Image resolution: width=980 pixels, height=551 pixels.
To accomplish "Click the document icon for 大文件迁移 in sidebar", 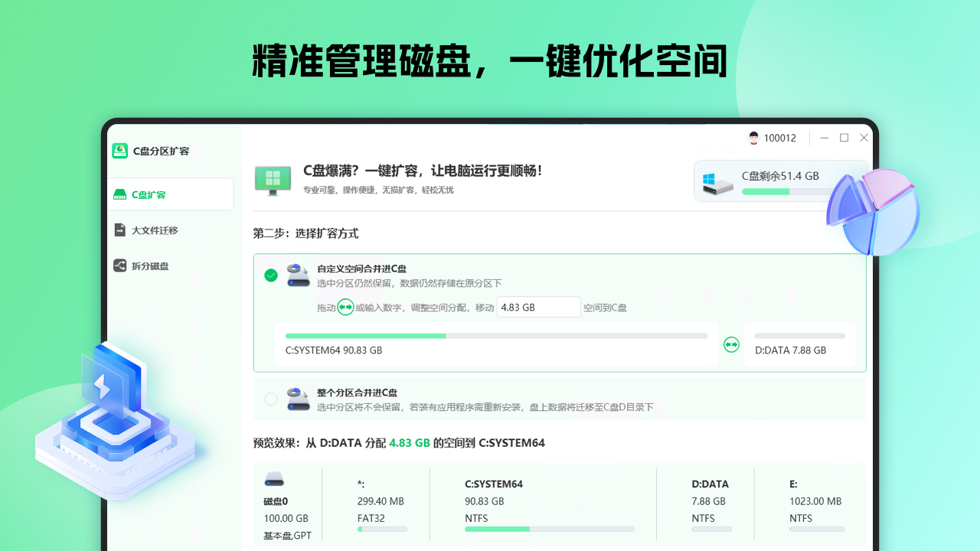I will [x=120, y=230].
